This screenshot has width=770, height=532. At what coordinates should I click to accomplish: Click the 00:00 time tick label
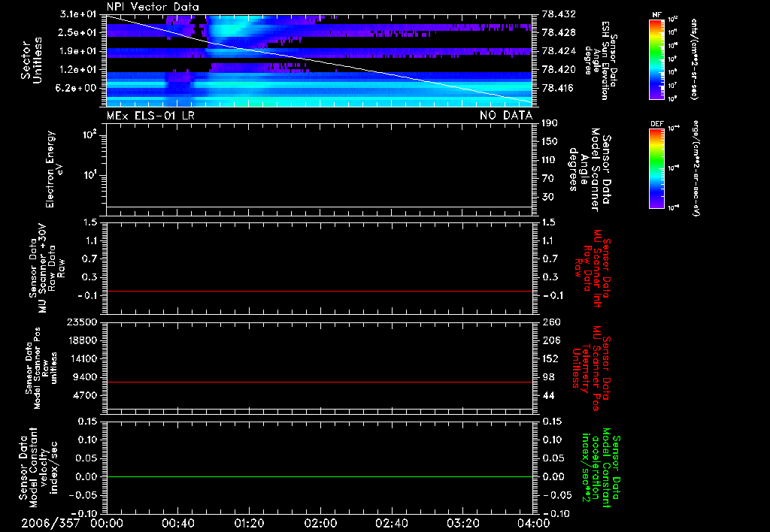tap(107, 523)
